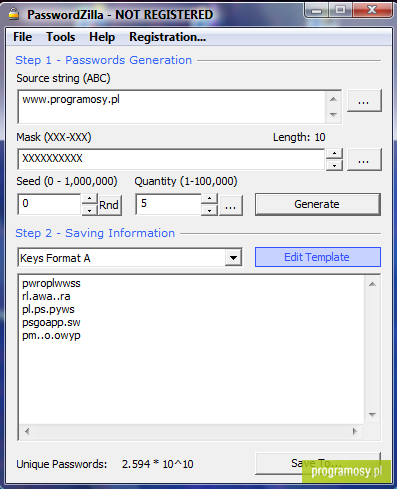The height and width of the screenshot is (489, 397).
Task: Minimize the PasswordZilla window
Action: [x=317, y=11]
